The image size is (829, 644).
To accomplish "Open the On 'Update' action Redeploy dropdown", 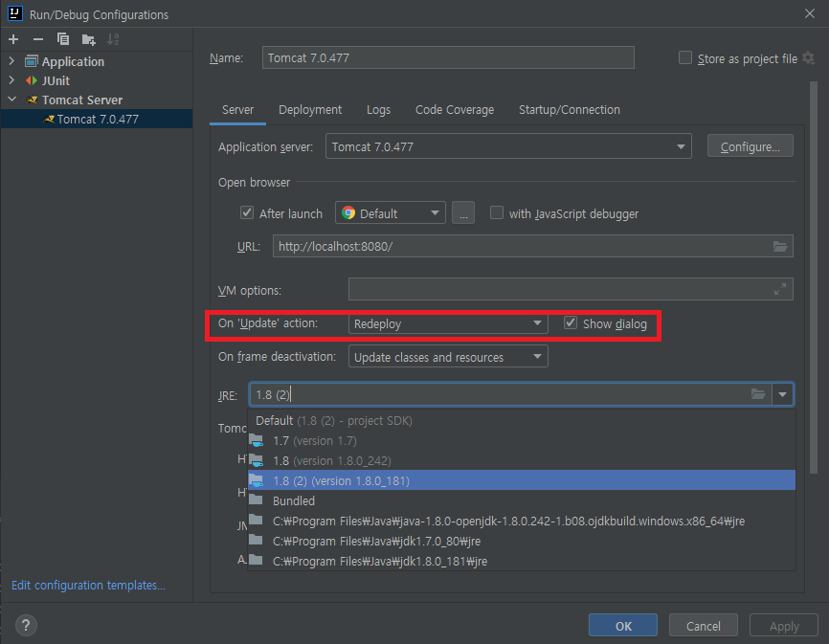I will point(448,323).
